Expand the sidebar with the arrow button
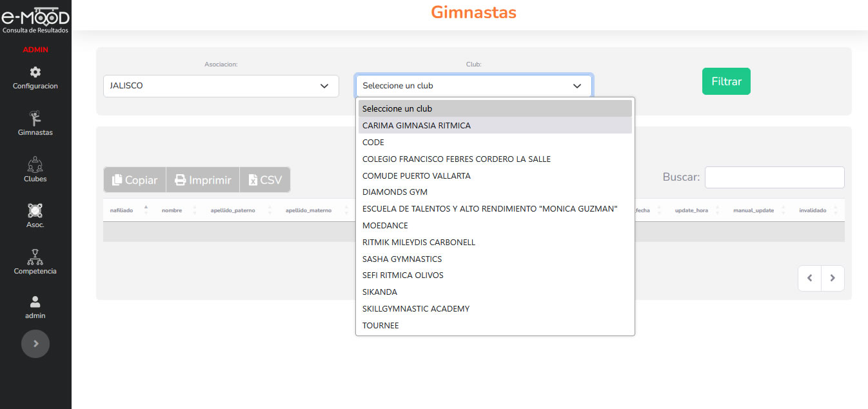Screen dimensions: 868x409 coord(35,344)
